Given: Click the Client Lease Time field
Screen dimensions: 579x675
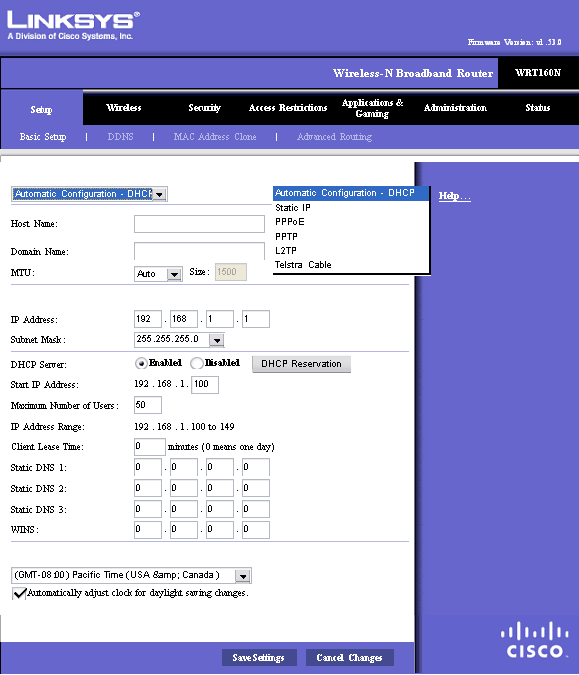Looking at the screenshot, I should [x=150, y=446].
